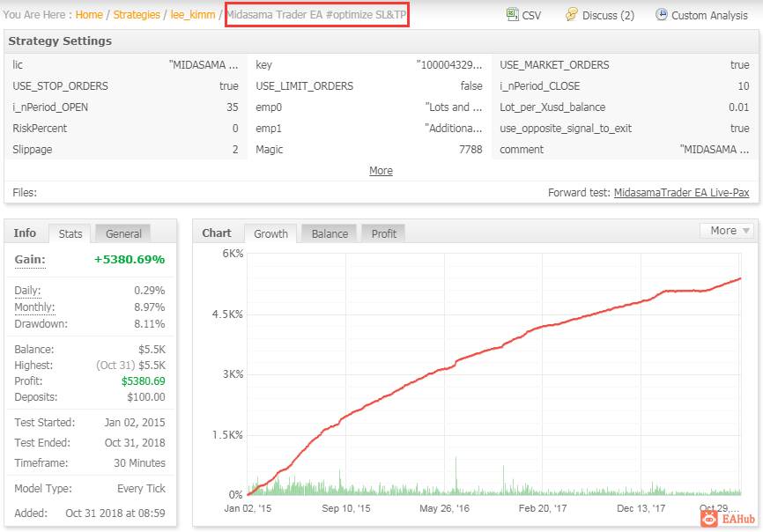The image size is (763, 532).
Task: Go to Home breadcrumb link
Action: [89, 15]
